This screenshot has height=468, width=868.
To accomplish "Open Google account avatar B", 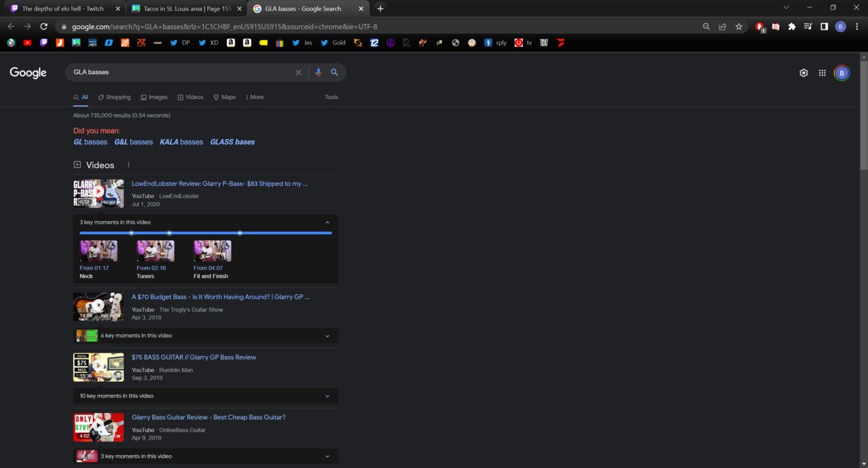I will pyautogui.click(x=842, y=73).
